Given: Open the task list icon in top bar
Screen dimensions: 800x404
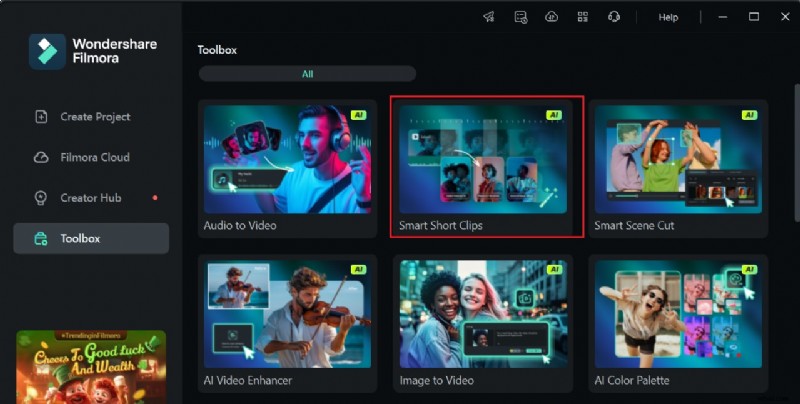Looking at the screenshot, I should (520, 17).
